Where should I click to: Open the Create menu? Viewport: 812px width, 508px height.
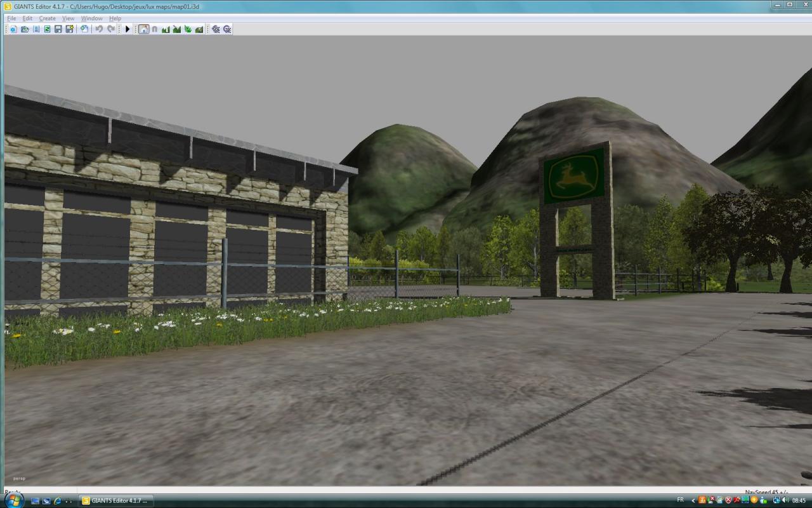(48, 18)
